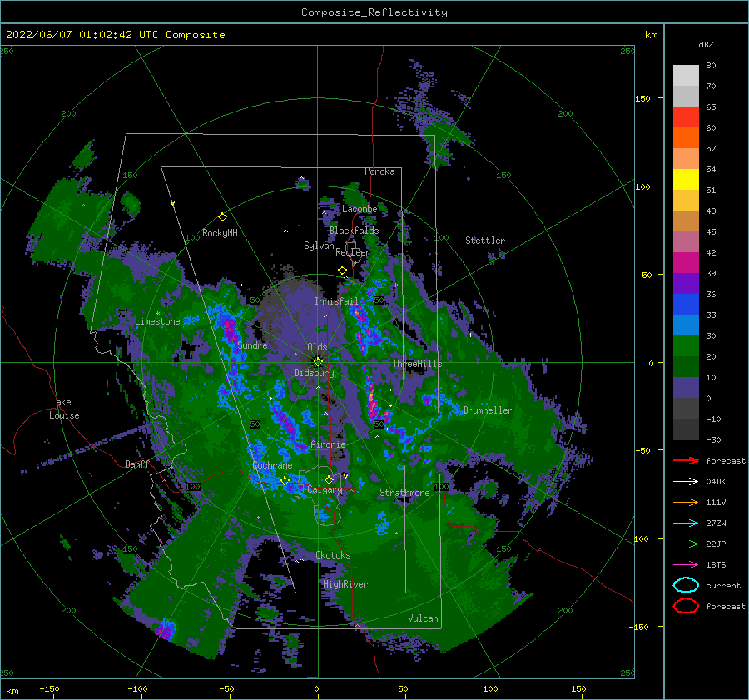Select the Drumheller city label

(x=488, y=410)
